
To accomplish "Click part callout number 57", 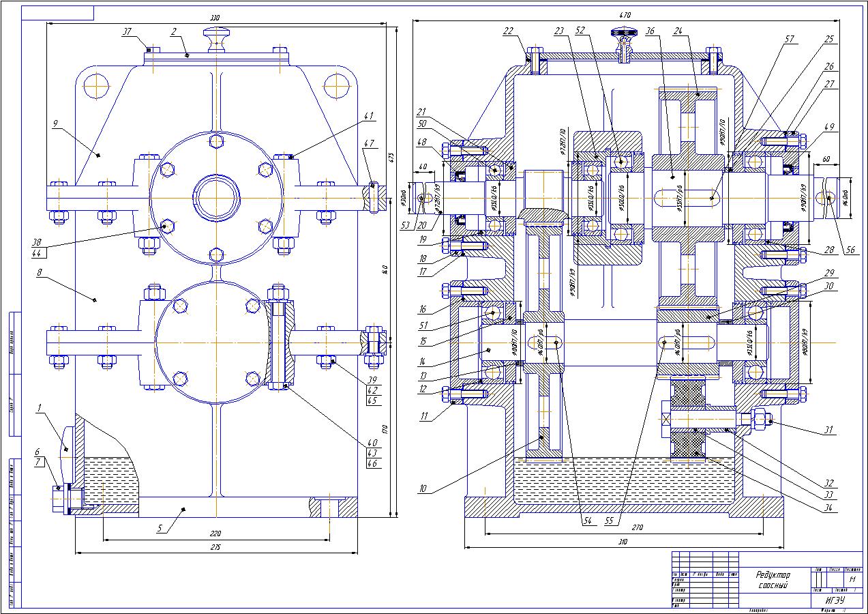I will (x=790, y=40).
